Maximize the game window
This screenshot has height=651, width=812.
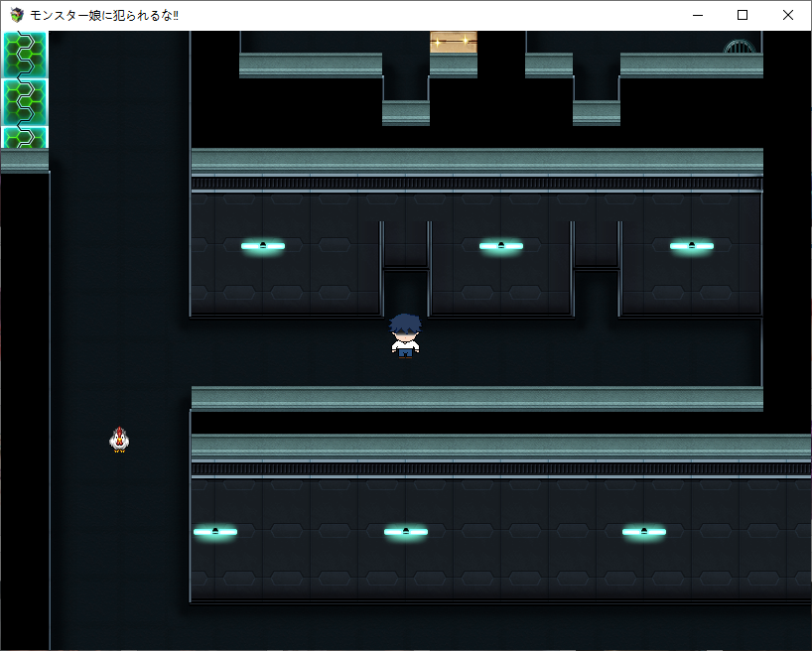pos(743,15)
